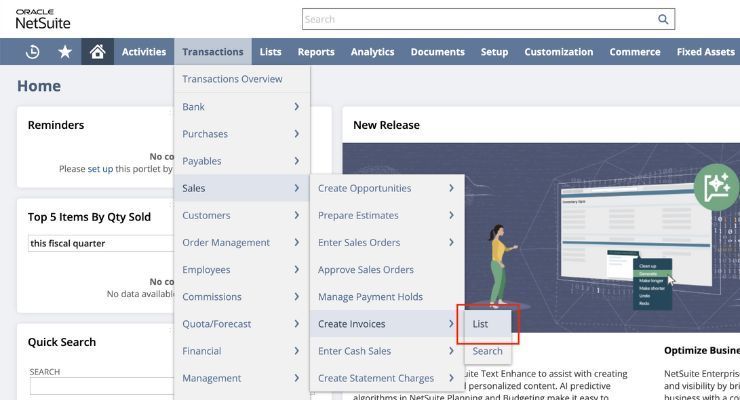This screenshot has width=740, height=400.
Task: Expand the Commissions submenu arrow
Action: coord(296,297)
